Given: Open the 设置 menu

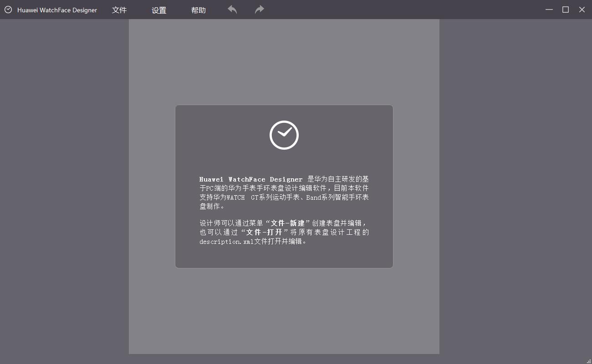Looking at the screenshot, I should pyautogui.click(x=159, y=10).
